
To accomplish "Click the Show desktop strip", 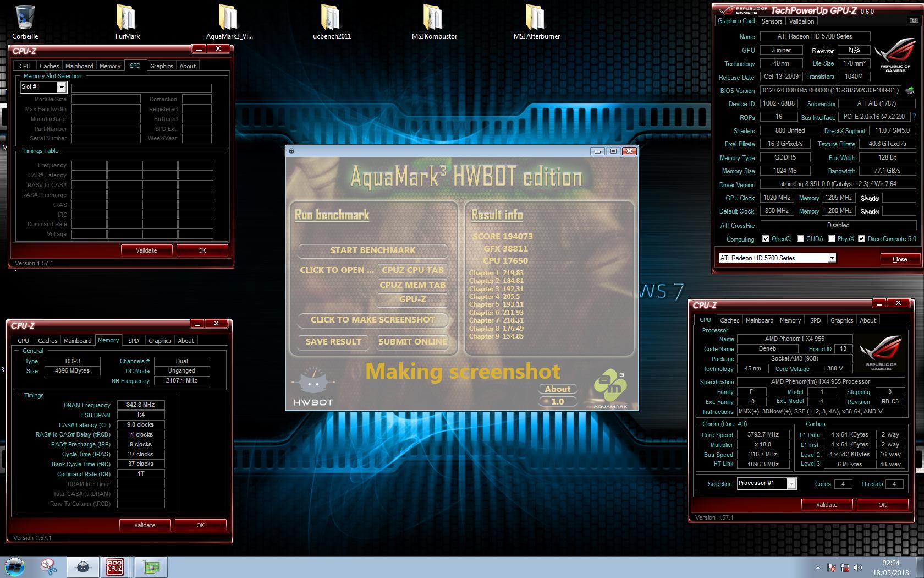I will click(x=920, y=567).
